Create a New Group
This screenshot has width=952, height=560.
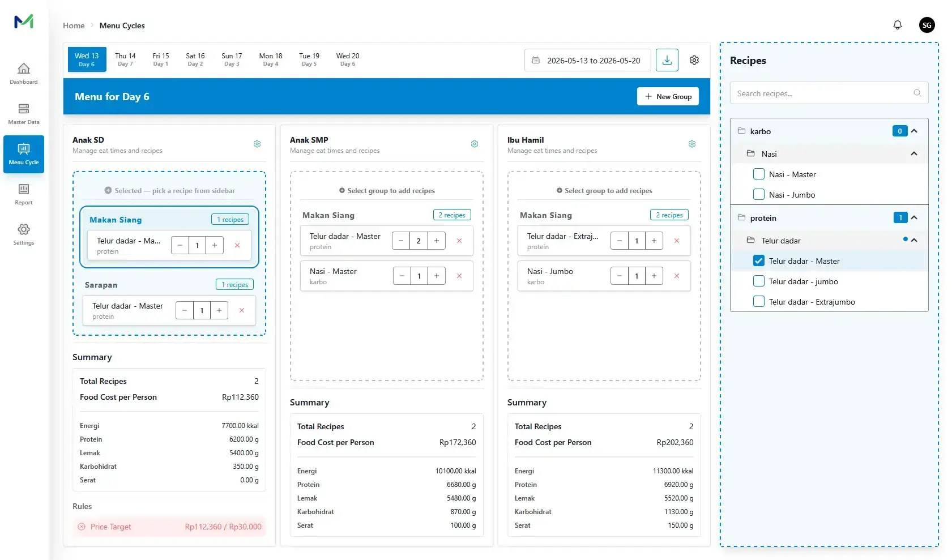click(668, 97)
